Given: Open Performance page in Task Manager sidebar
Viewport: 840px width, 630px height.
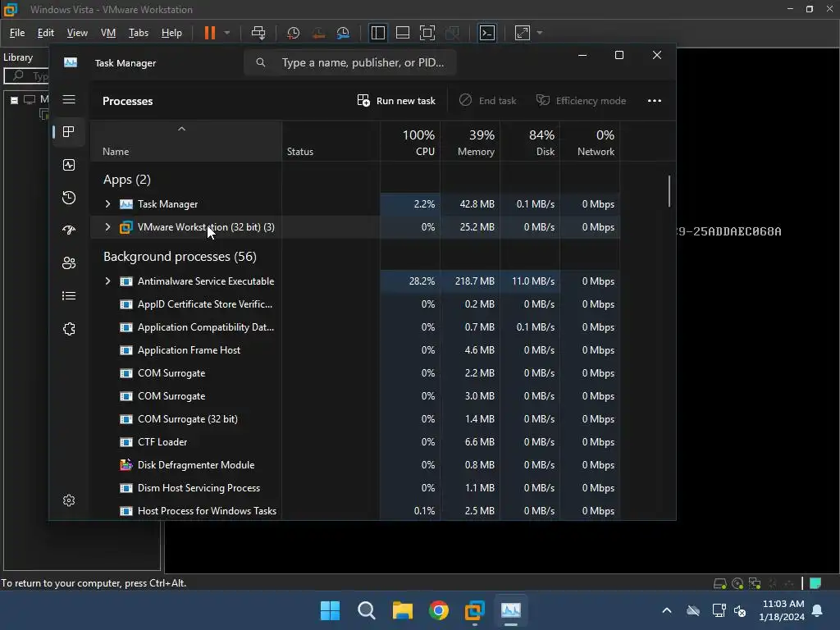Looking at the screenshot, I should [x=69, y=165].
